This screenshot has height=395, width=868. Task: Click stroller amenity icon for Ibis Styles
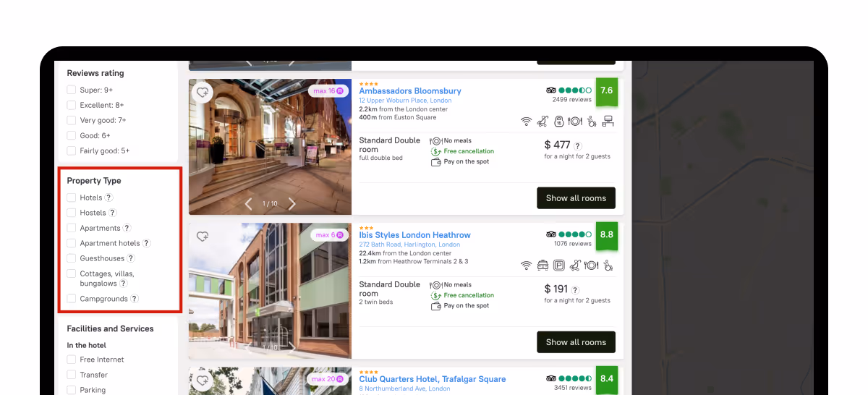pos(575,266)
